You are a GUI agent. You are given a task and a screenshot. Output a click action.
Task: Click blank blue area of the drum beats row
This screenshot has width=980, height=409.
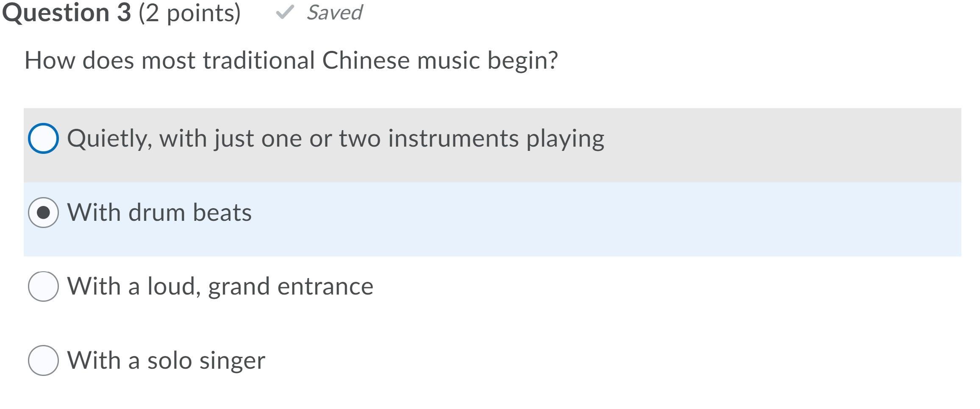[x=593, y=220]
